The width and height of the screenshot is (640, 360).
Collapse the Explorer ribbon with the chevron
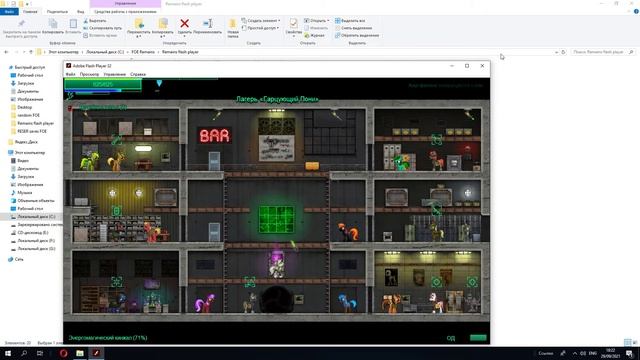[x=629, y=11]
